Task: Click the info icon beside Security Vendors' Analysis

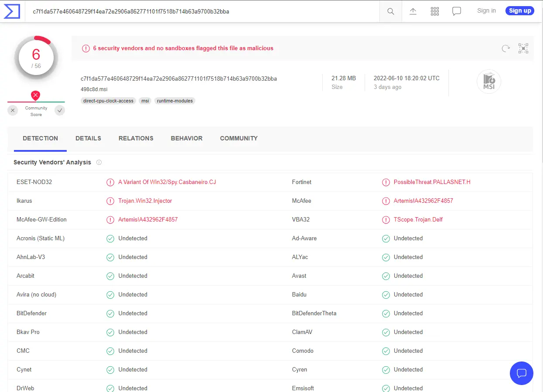Action: tap(99, 162)
